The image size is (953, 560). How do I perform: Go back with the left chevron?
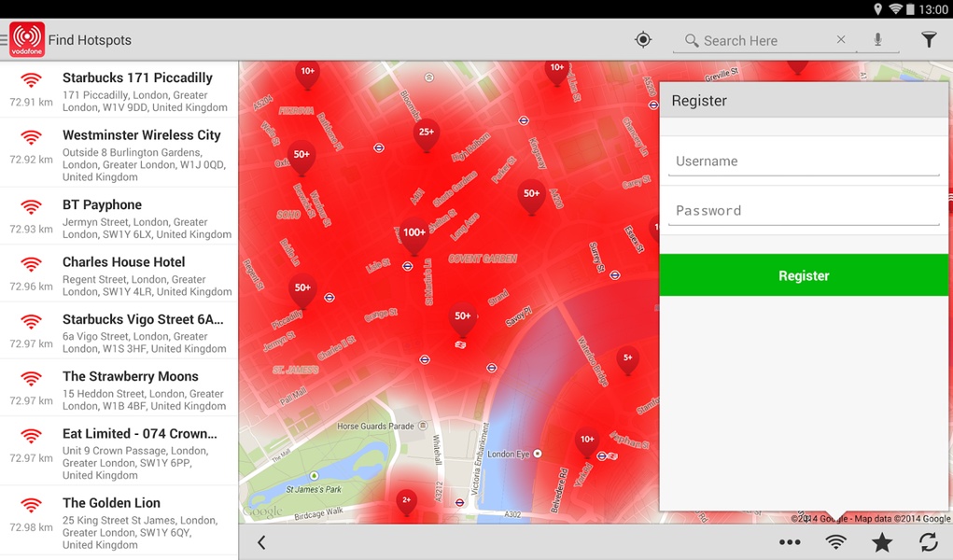coord(261,542)
